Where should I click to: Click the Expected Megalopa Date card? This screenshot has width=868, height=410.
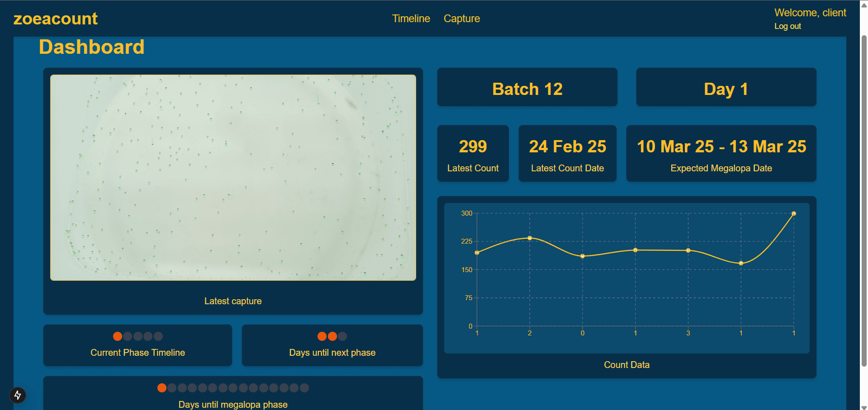click(x=721, y=154)
